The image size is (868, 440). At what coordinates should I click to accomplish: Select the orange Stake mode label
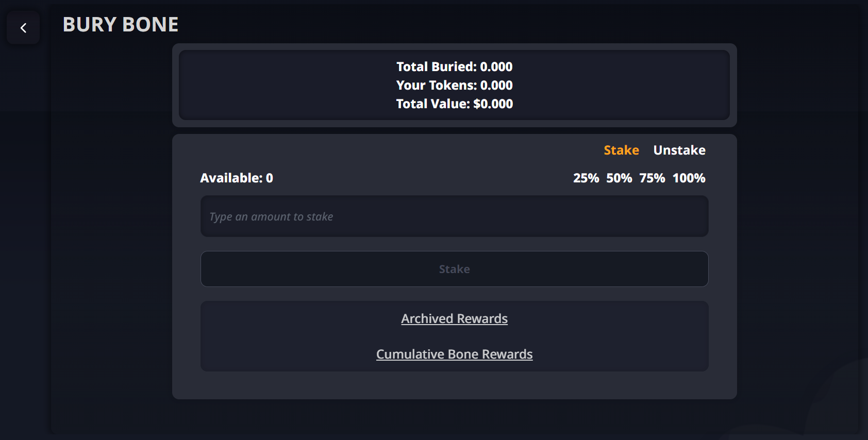pyautogui.click(x=621, y=150)
